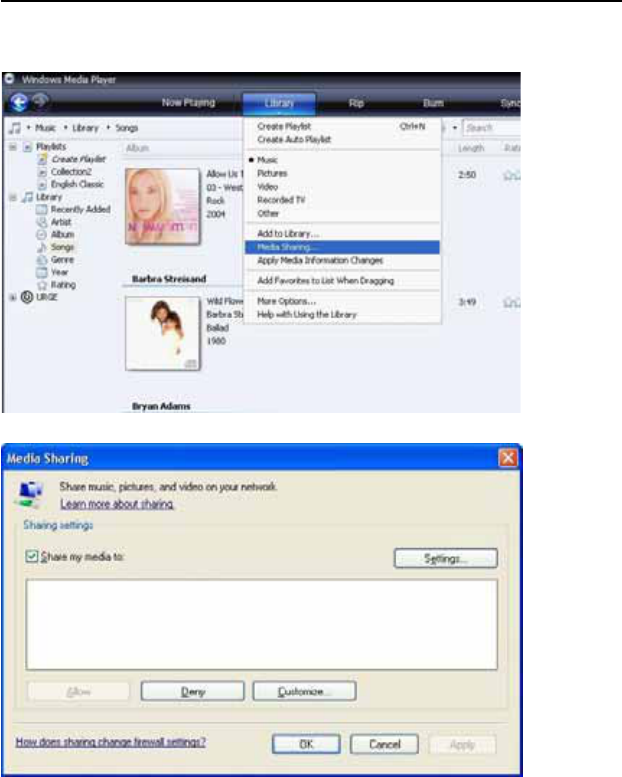Screen dimensions: 622x777
Task: Collapse the Library tree node
Action: click(13, 197)
